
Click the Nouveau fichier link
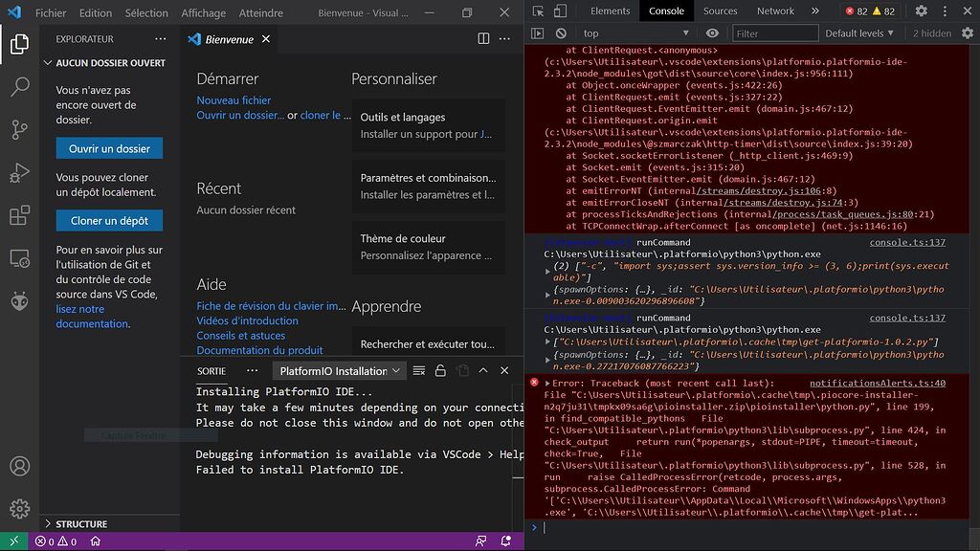(234, 99)
